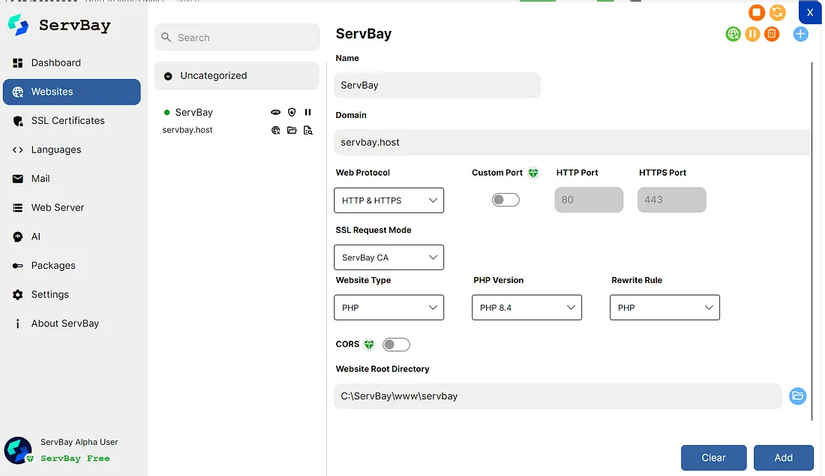Open About ServBay

72,323
